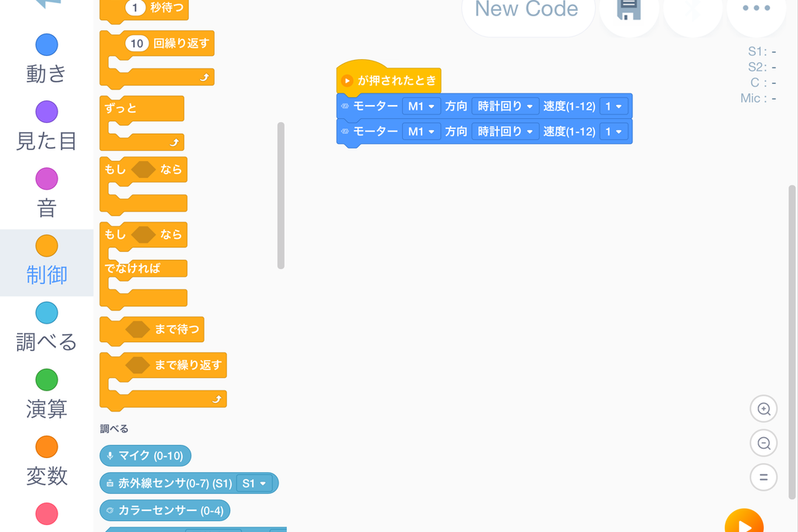Select the 調べる (Sensing) category
Viewport: 798px width, 532px height.
pyautogui.click(x=47, y=327)
